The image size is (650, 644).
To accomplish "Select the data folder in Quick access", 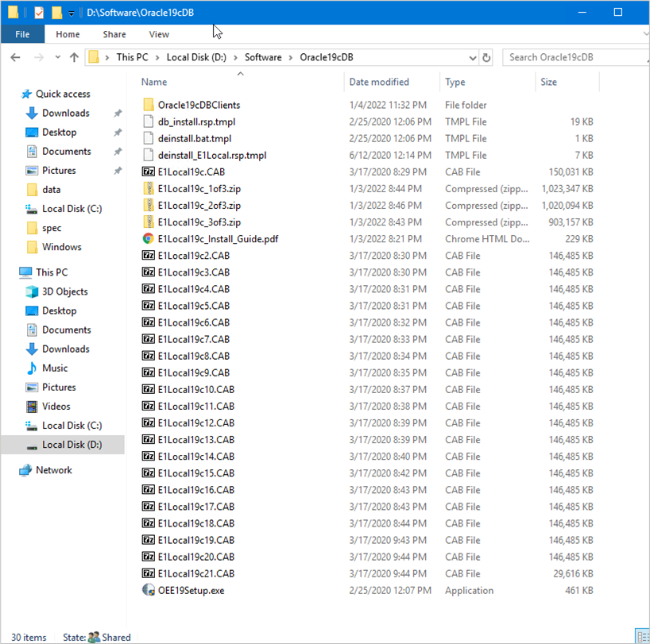I will pyautogui.click(x=52, y=190).
